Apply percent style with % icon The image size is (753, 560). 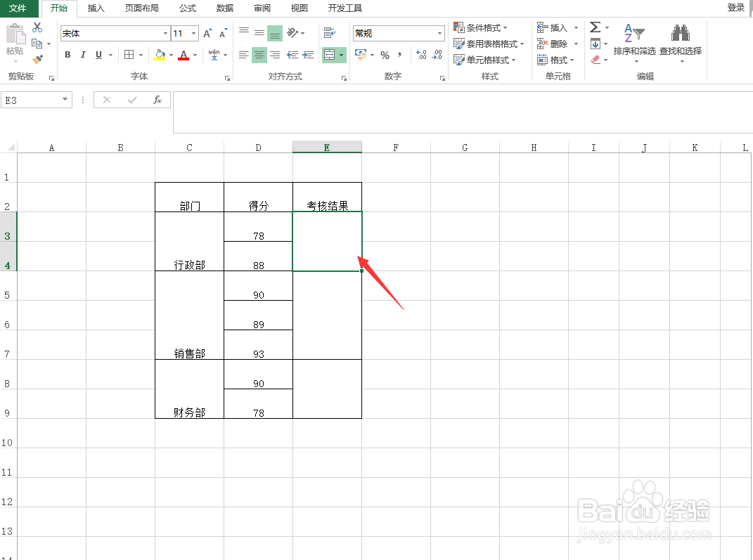point(385,56)
